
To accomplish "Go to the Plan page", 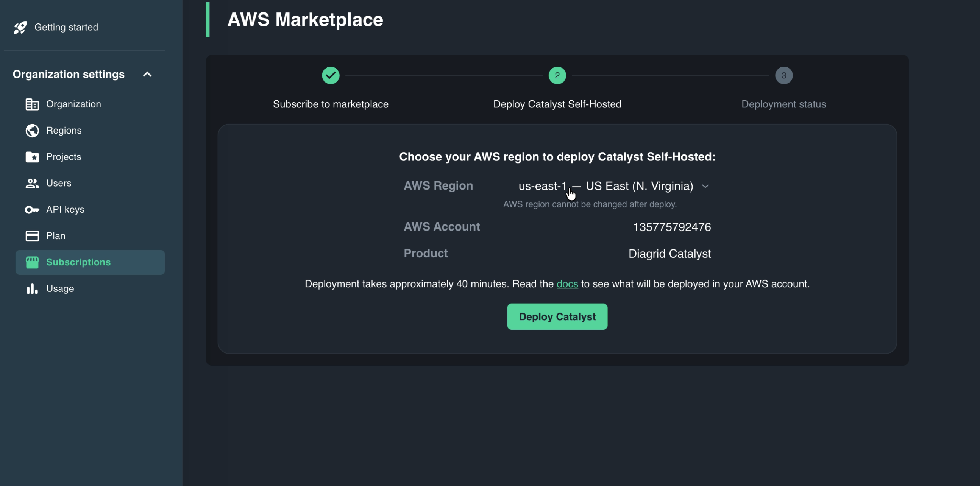I will tap(56, 236).
